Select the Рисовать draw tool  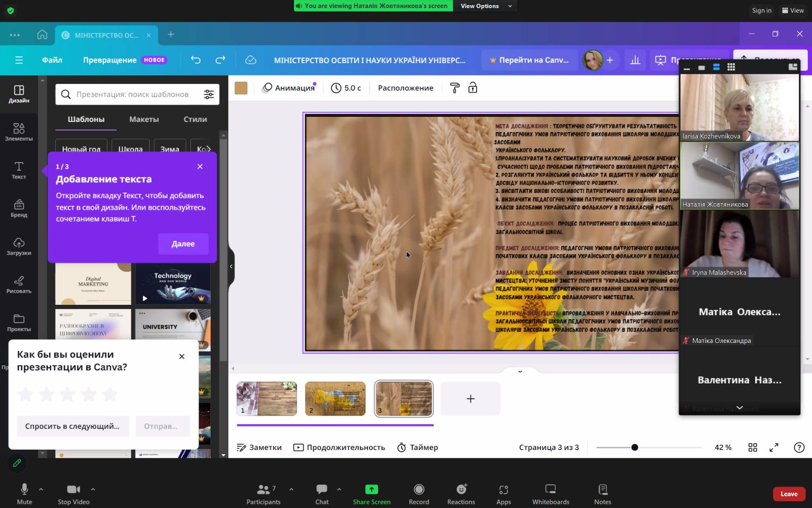[19, 284]
